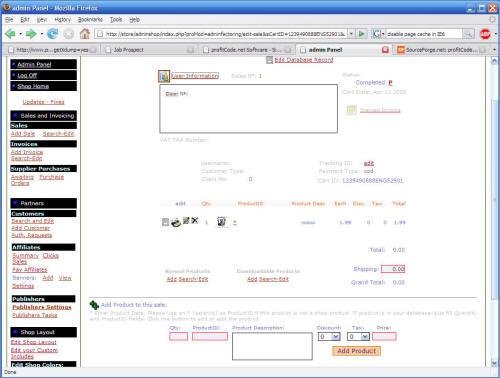Click the browser address bar
Viewport: 500px width, 378px height.
(222, 34)
